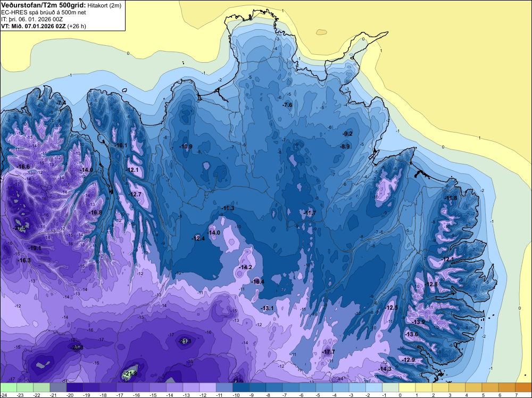Click the "(+26 h)" forecast offset text
Screen dimensions: 532x398
(x=77, y=26)
